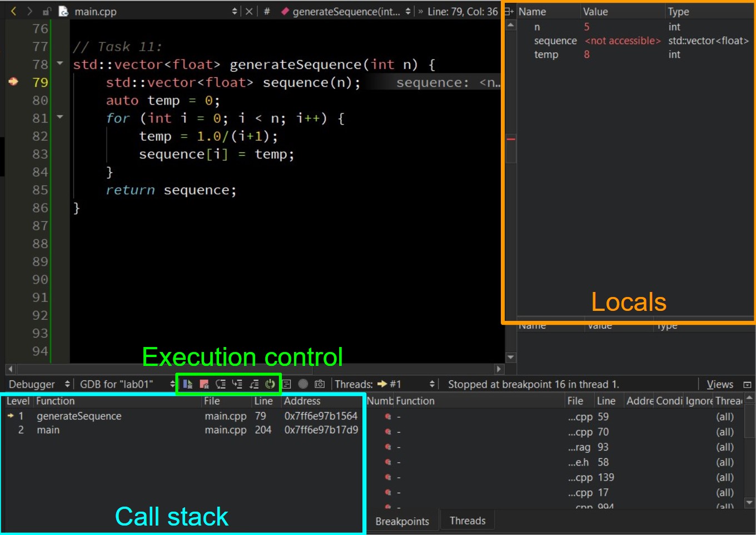Click the breakpoints list scrollbar down arrow

click(x=749, y=503)
